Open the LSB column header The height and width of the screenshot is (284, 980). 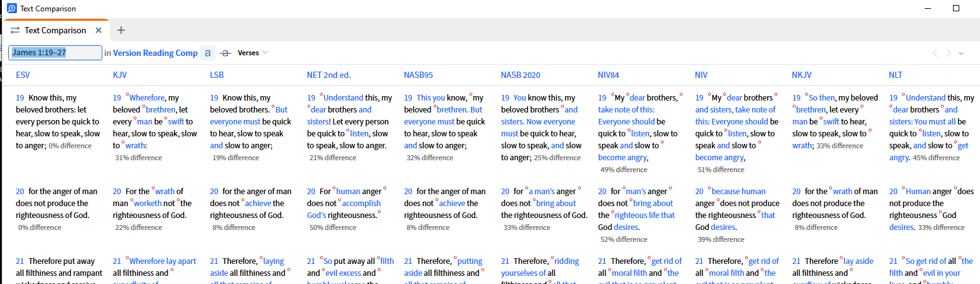pos(217,75)
